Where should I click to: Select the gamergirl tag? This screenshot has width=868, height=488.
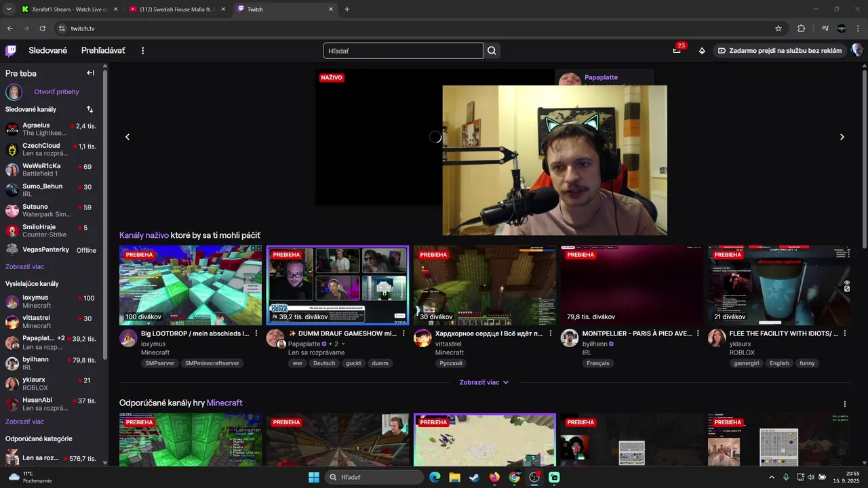pyautogui.click(x=747, y=363)
